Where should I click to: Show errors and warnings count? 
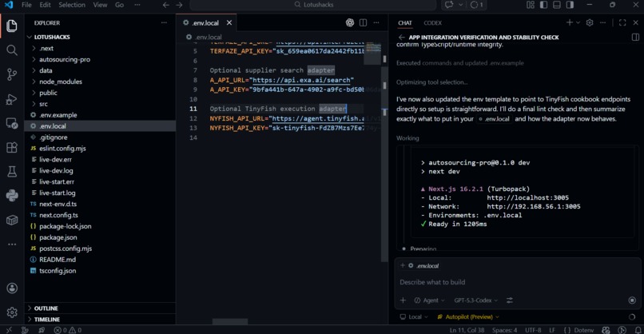tap(68, 330)
